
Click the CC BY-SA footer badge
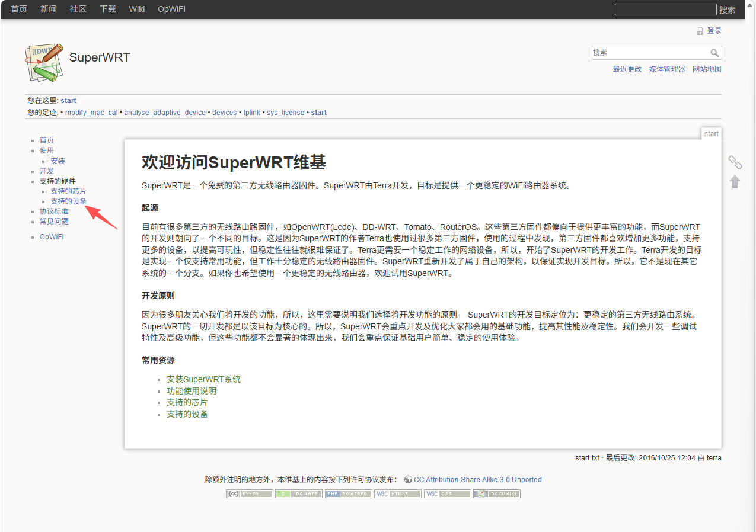(x=250, y=493)
